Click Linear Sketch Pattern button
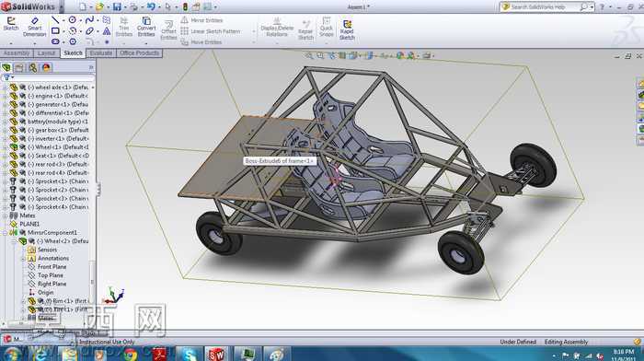Image resolution: width=644 pixels, height=361 pixels. tap(211, 31)
